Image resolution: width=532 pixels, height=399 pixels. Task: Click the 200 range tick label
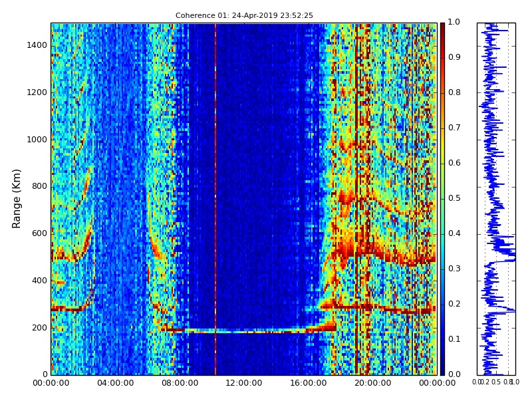[39, 328]
